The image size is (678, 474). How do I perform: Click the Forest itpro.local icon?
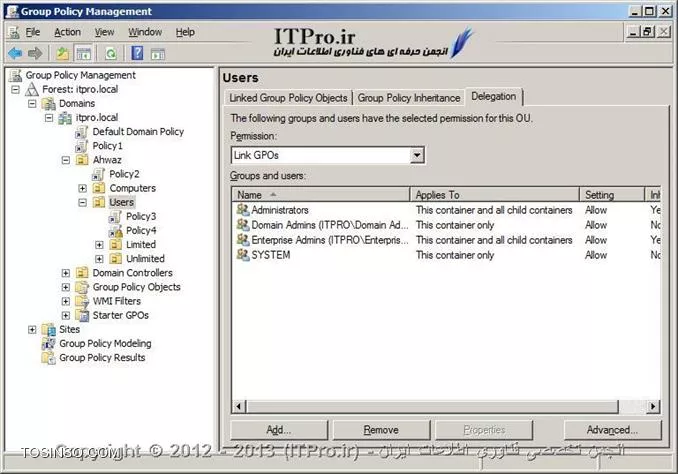(x=32, y=90)
